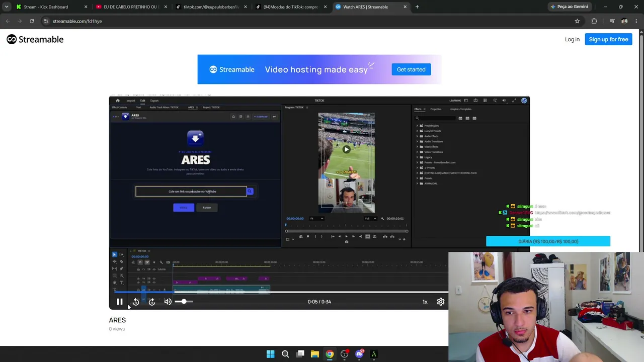
Task: Click the 0:05 / 0:34 time display
Action: coord(319,302)
